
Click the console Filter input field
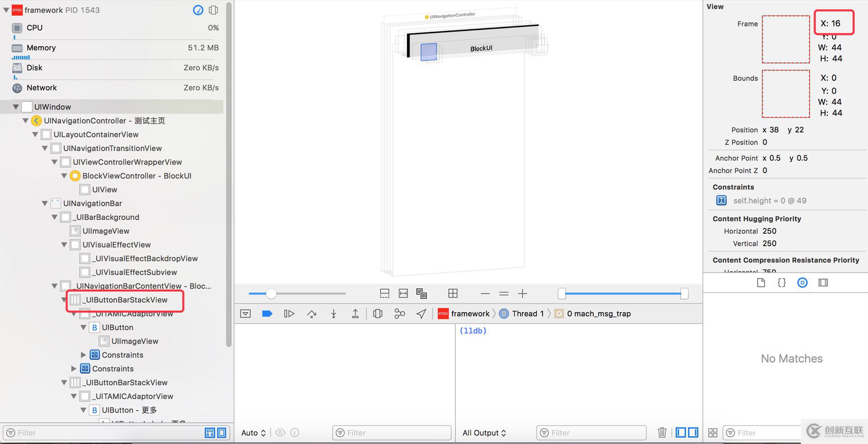593,433
